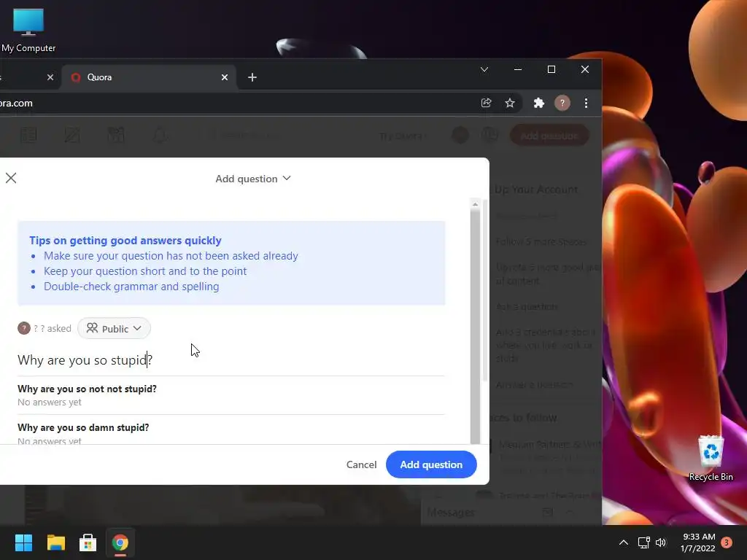Open Chrome extensions puzzle icon

point(538,103)
